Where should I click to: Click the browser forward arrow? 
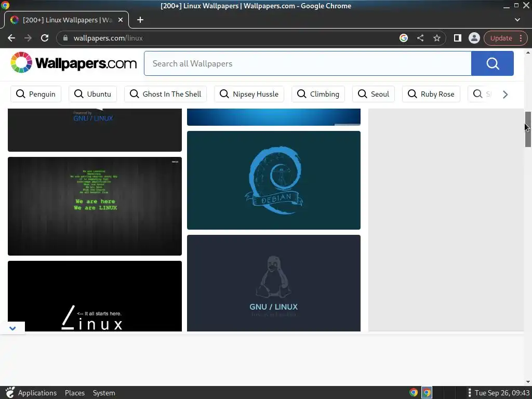(x=28, y=38)
